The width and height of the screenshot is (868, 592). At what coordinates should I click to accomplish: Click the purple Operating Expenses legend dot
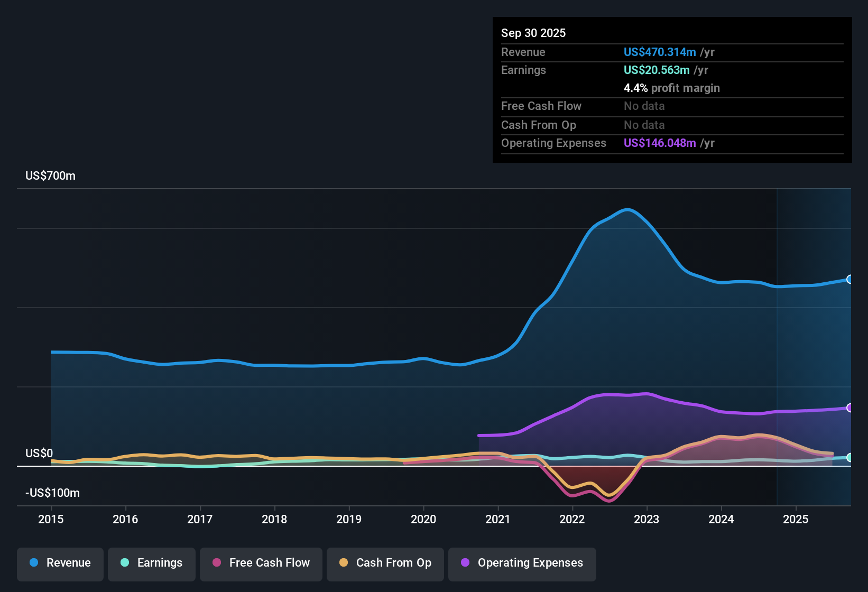[464, 563]
